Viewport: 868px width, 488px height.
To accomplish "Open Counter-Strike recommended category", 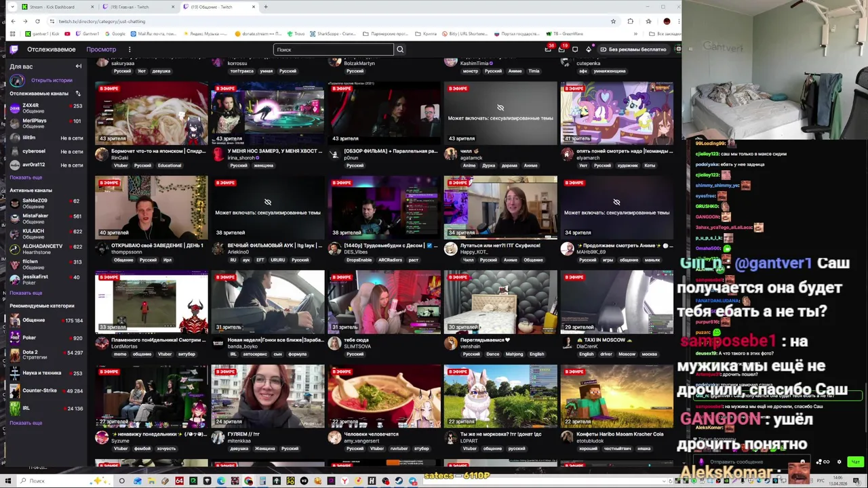I will point(45,390).
